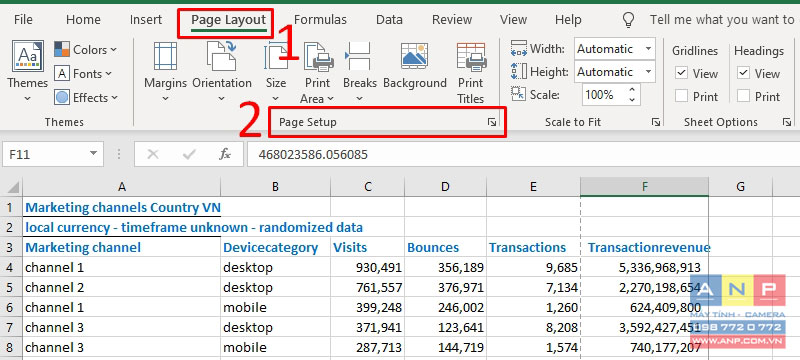This screenshot has width=800, height=360.
Task: Switch to the Formulas tab
Action: 320,20
